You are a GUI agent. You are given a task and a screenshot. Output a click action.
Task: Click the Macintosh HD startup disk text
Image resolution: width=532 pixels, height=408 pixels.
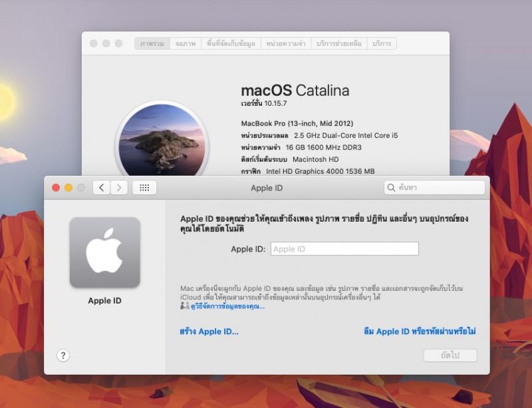click(315, 159)
